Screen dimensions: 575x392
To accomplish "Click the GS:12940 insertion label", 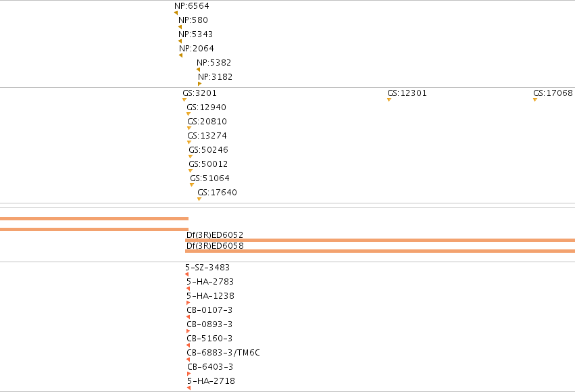I will (x=207, y=107).
